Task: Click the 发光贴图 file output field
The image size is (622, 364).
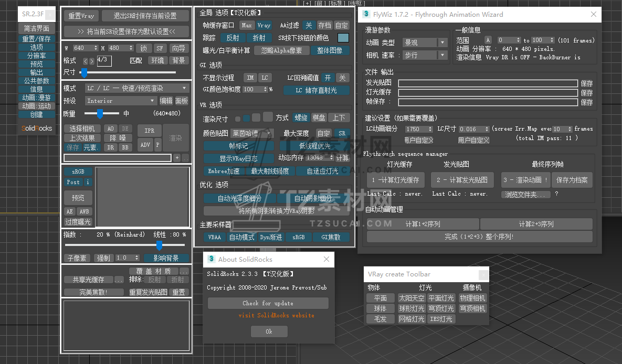Action: [x=488, y=83]
